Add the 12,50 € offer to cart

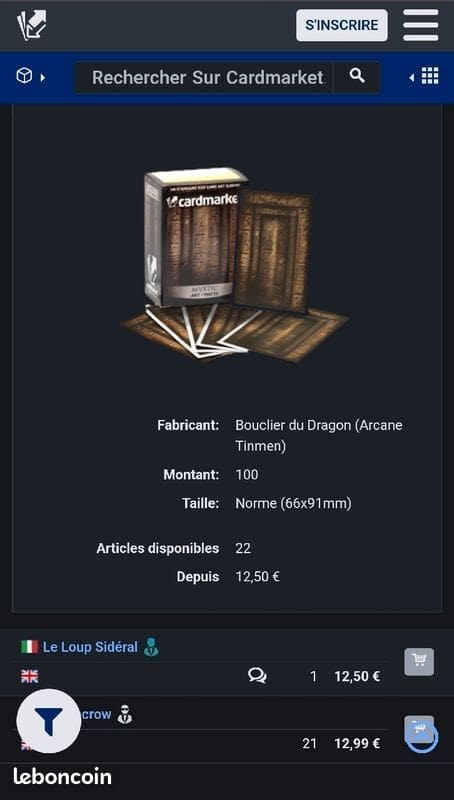click(419, 662)
